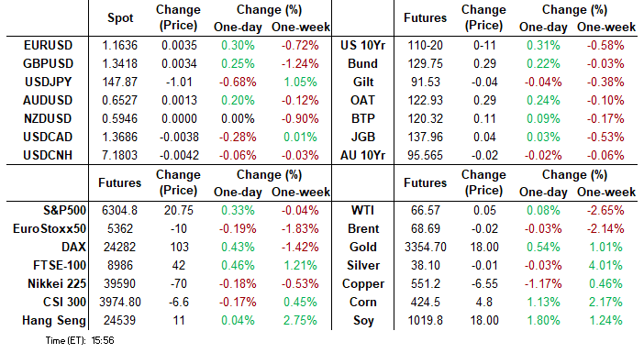Click JGB one-week change -0.53%

(x=605, y=138)
